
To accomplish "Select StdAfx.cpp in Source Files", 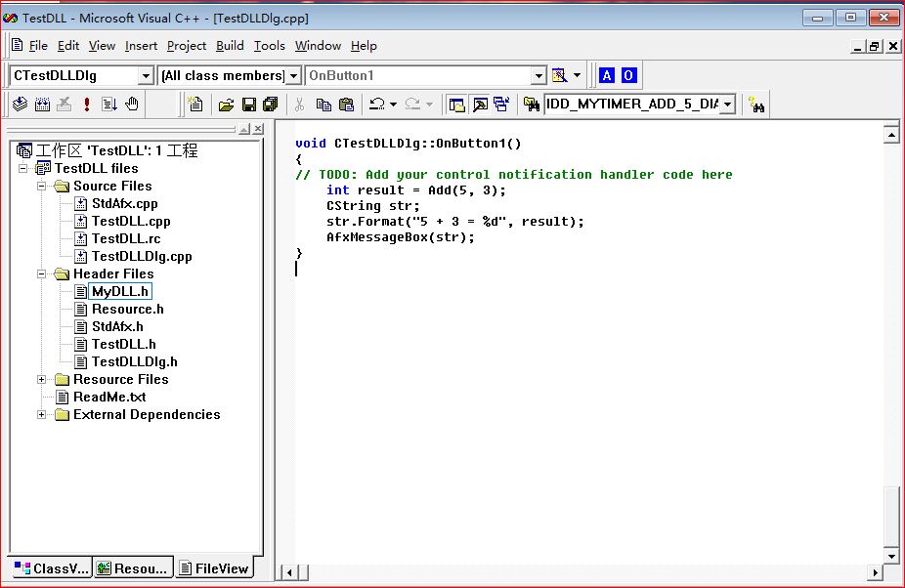I will 125,204.
